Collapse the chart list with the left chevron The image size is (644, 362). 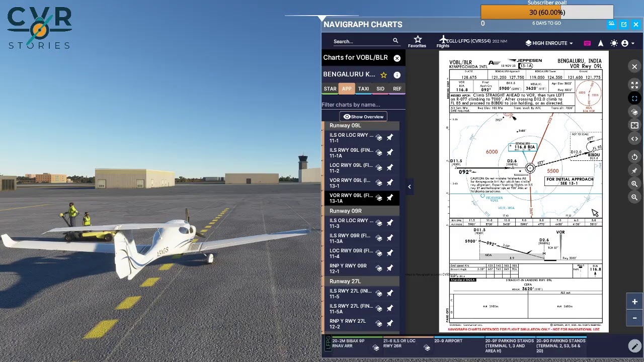pyautogui.click(x=409, y=187)
